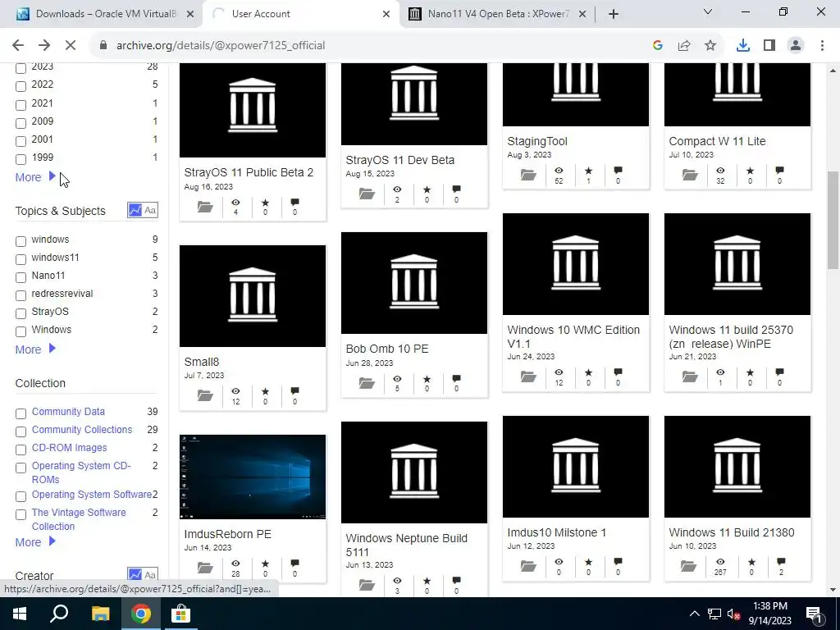840x630 pixels.
Task: Open the Community Collections link
Action: click(x=82, y=430)
